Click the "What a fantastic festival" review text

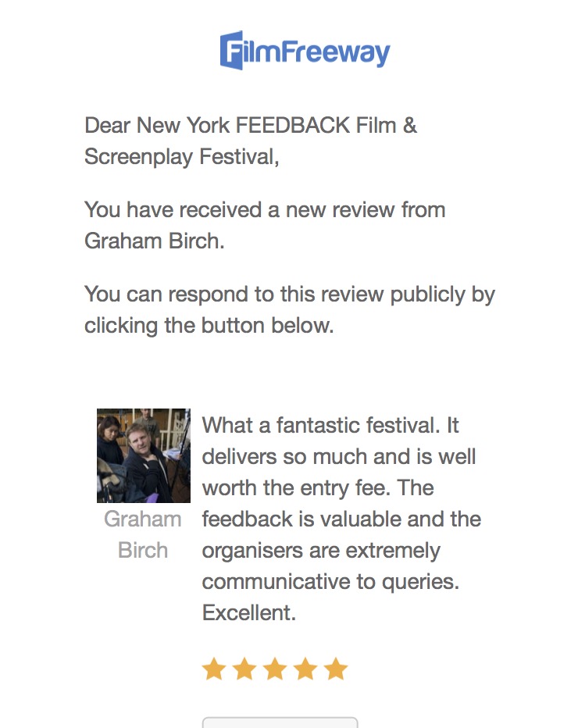pos(330,426)
